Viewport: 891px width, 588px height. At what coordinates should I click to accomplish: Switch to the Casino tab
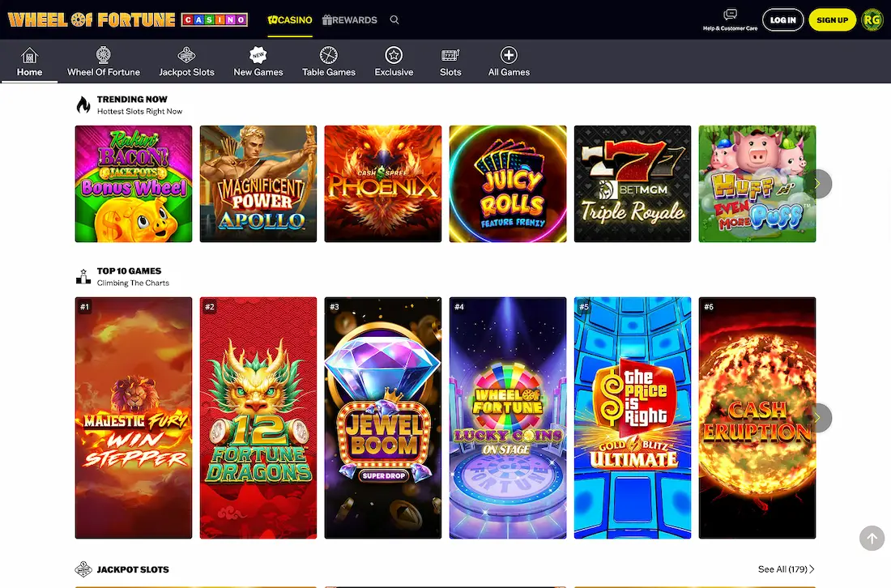coord(289,20)
